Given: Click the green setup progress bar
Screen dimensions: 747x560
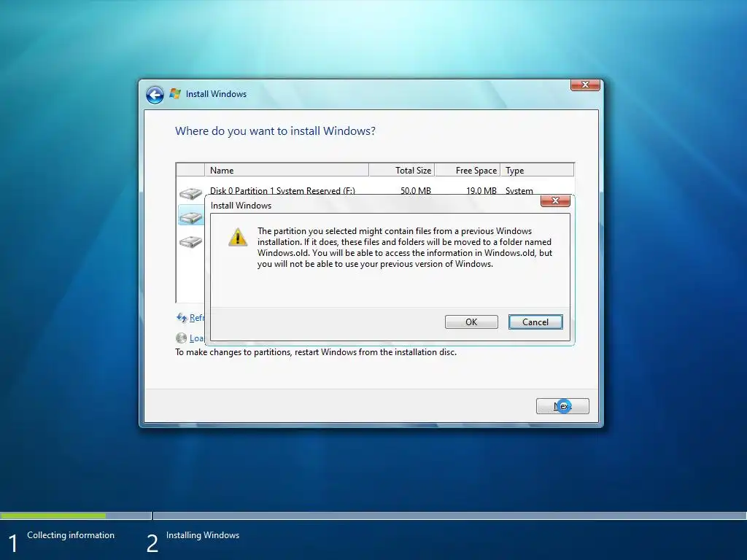Looking at the screenshot, I should pos(53,516).
